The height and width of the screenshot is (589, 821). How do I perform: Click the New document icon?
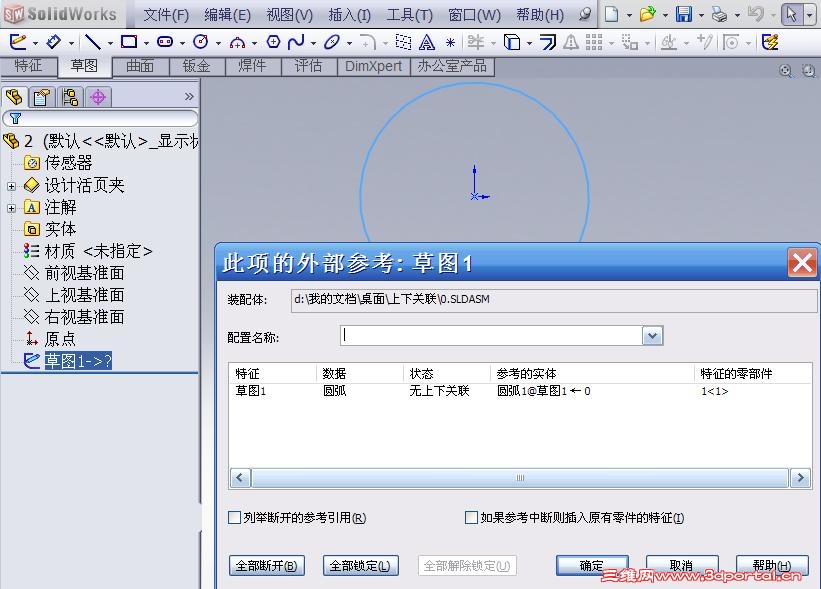(612, 14)
